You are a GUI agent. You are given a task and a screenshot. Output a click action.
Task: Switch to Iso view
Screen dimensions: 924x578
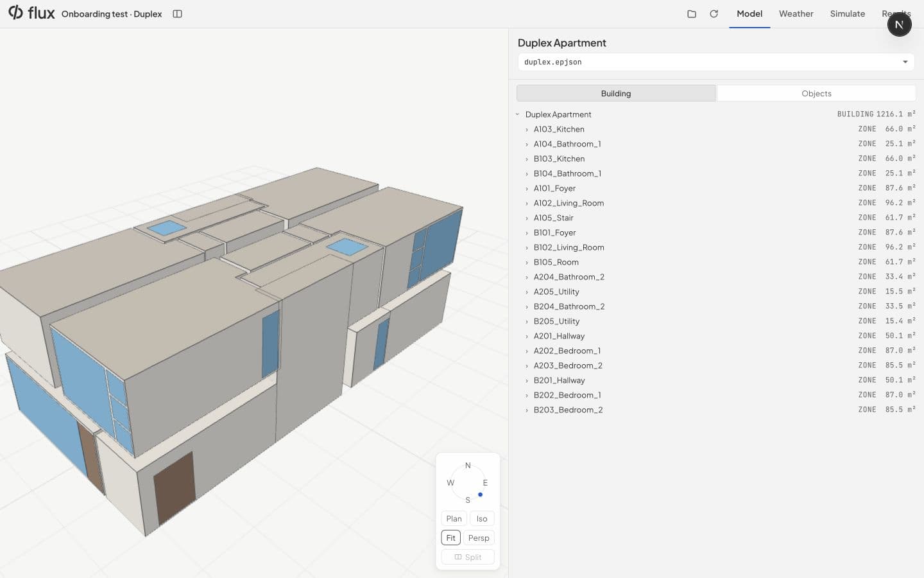pos(482,518)
